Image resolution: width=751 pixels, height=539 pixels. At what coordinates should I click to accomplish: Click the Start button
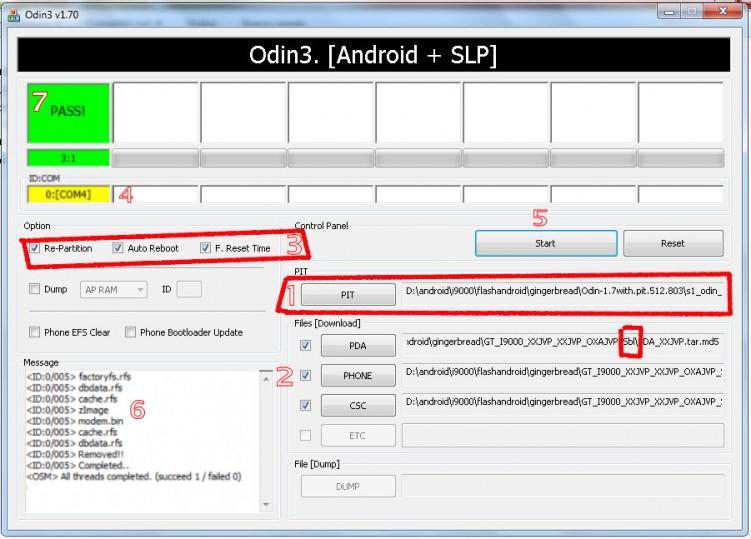(546, 243)
